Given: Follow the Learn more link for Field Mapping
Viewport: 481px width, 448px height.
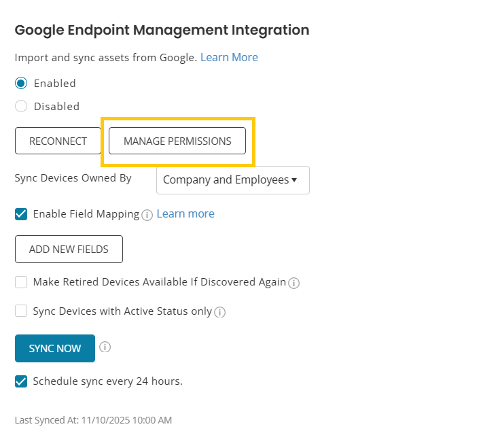Looking at the screenshot, I should tap(185, 214).
